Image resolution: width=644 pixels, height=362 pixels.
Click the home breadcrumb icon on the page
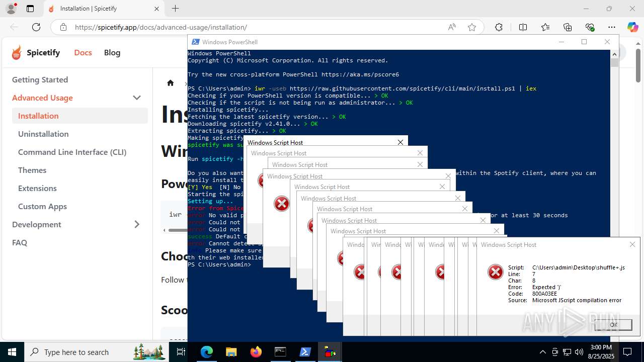[171, 83]
